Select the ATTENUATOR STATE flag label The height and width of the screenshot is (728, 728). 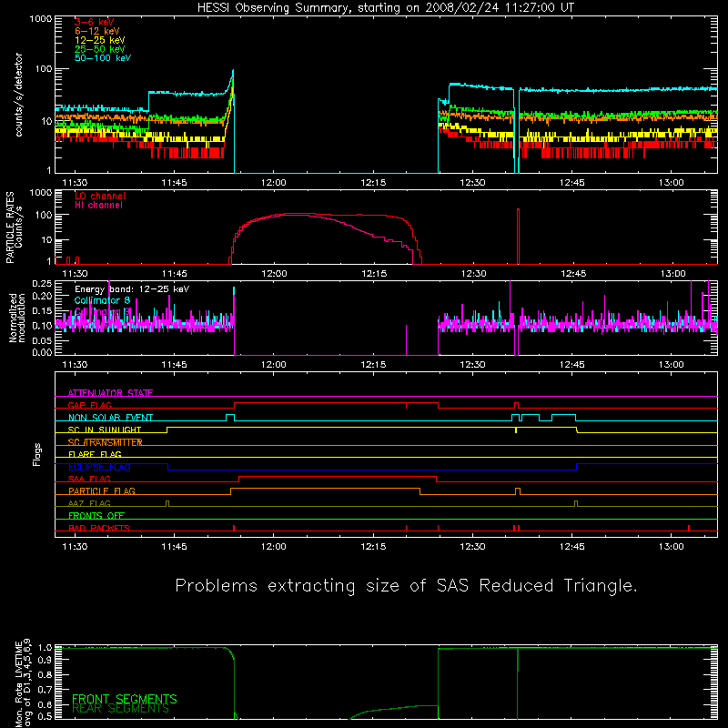click(110, 393)
